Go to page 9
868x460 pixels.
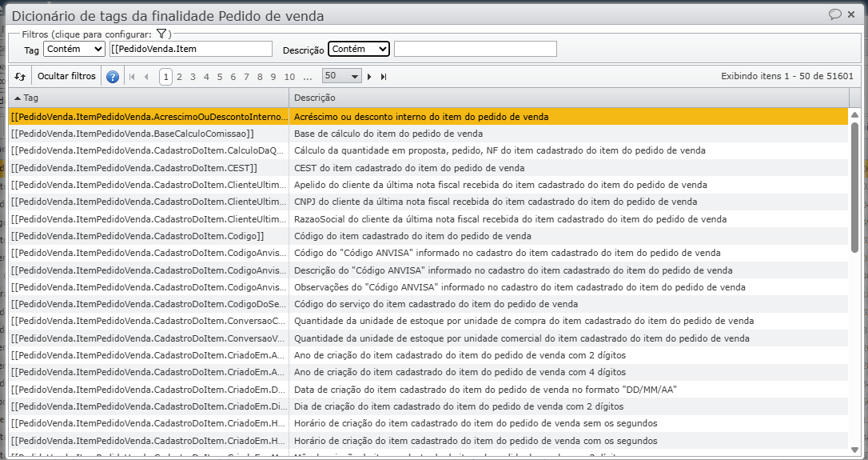273,77
